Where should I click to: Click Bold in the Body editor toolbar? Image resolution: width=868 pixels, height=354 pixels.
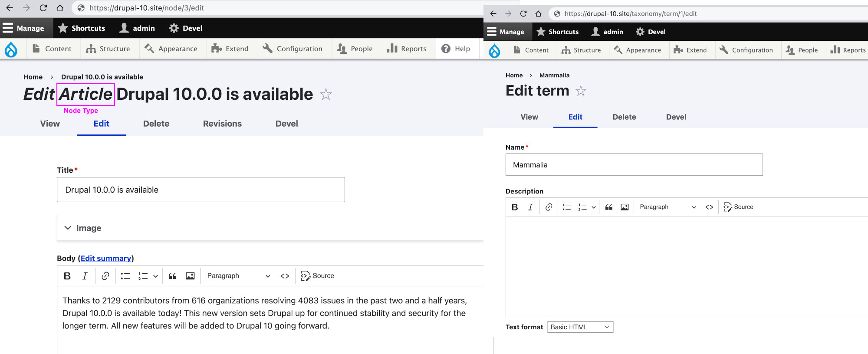(67, 276)
